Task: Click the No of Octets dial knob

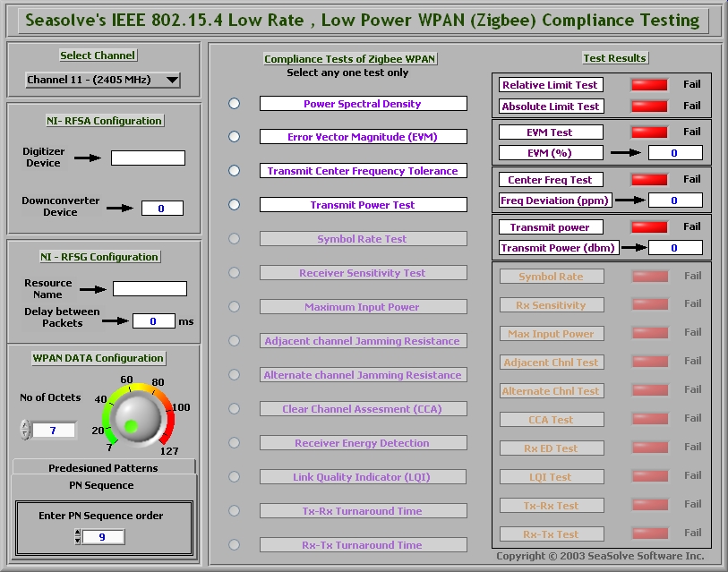Action: 135,415
